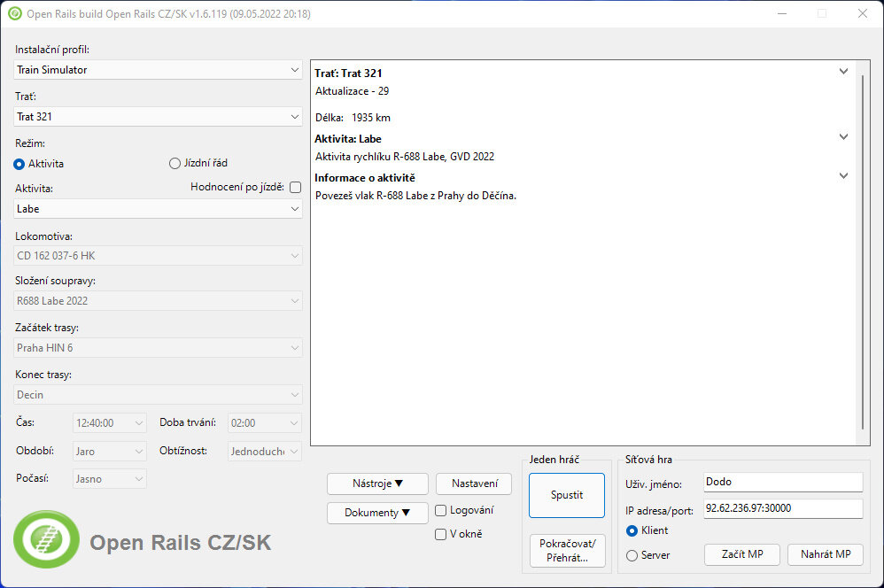The image size is (884, 588).
Task: Close the Open Rails window
Action: point(863,13)
